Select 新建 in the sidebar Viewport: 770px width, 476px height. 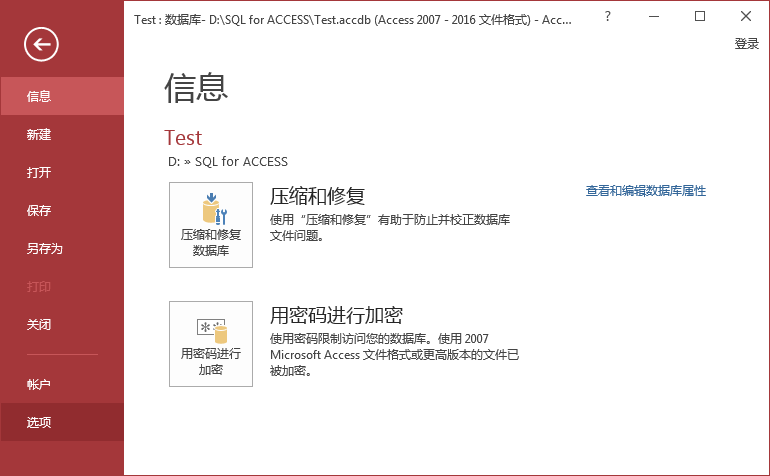click(62, 134)
